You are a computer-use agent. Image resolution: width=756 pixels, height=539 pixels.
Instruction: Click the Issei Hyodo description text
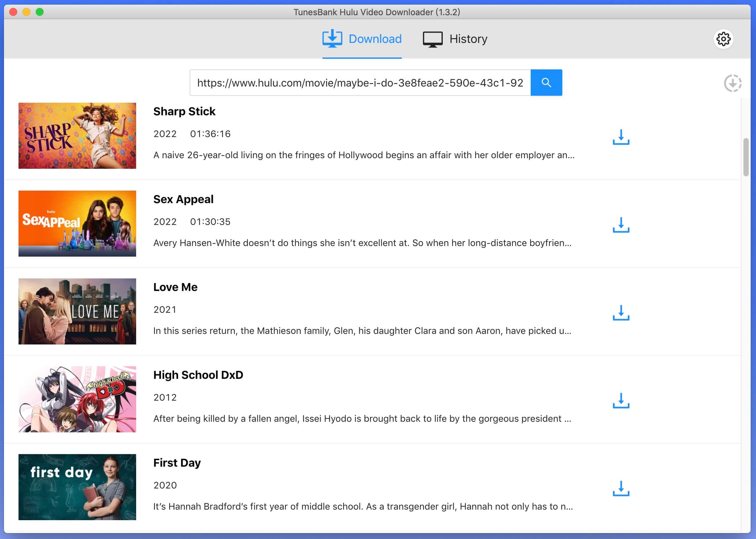click(x=362, y=418)
